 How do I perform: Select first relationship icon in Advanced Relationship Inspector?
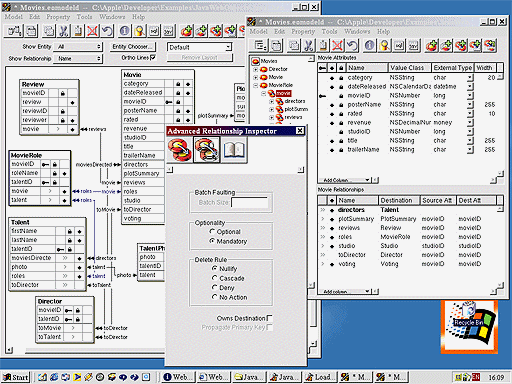tap(180, 150)
